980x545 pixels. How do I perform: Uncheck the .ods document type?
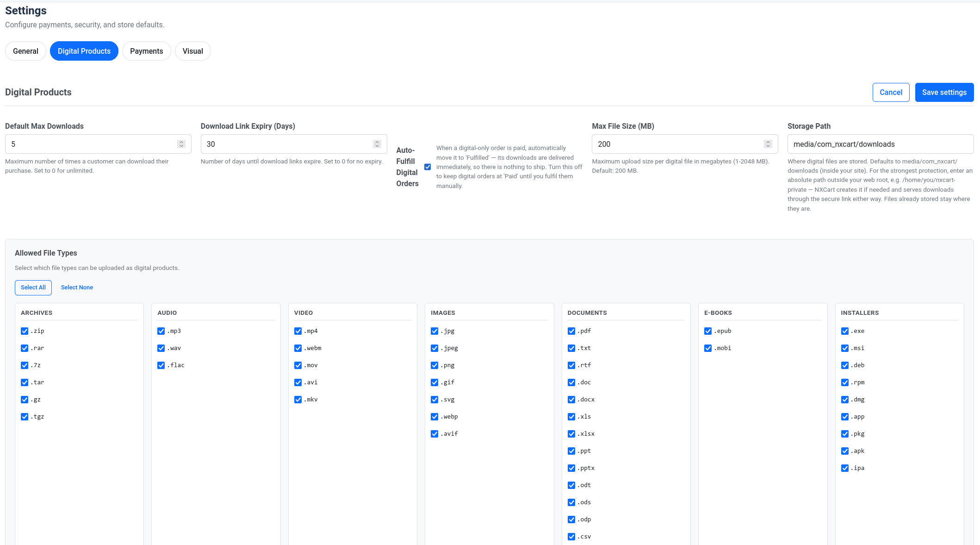571,502
